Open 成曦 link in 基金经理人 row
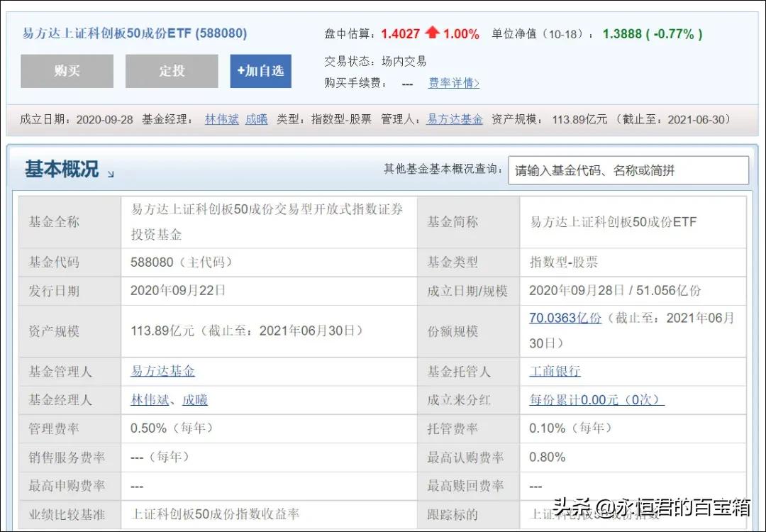766x532 pixels. point(195,399)
